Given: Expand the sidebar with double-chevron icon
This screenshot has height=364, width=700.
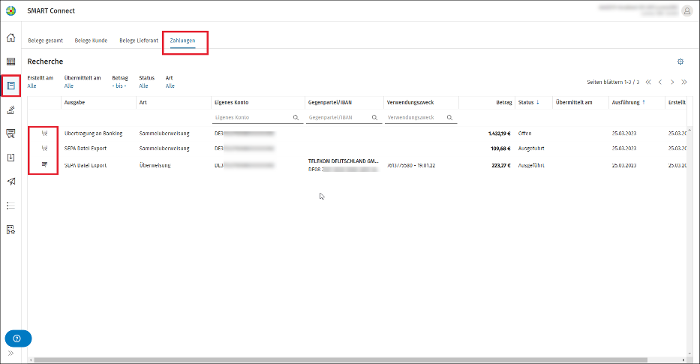Looking at the screenshot, I should pos(11,353).
